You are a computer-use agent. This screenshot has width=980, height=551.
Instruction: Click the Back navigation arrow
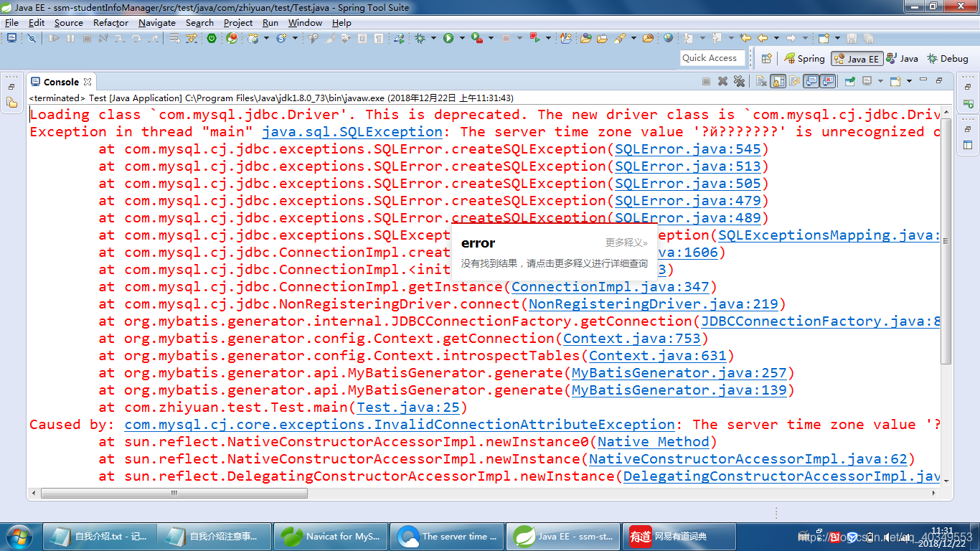763,38
